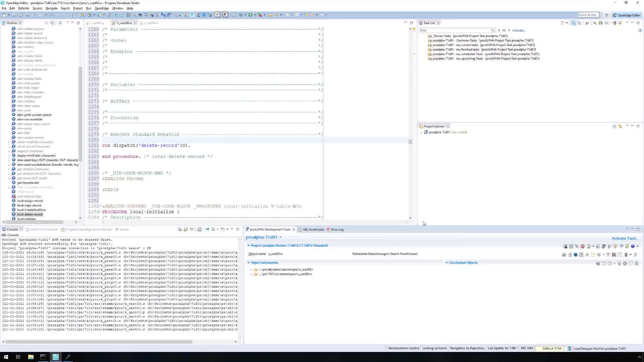Click the debug external tools icon in toolbar

260,15
